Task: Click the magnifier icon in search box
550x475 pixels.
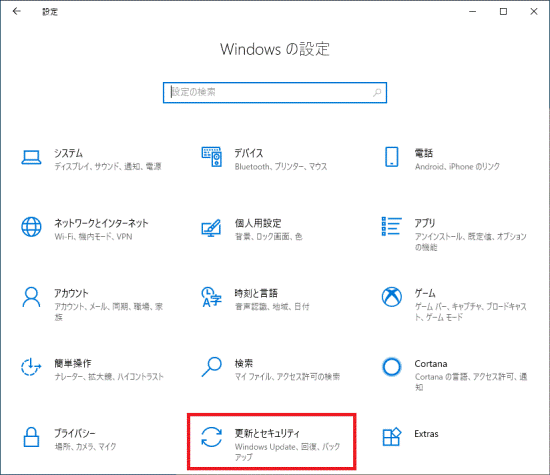Action: click(377, 93)
